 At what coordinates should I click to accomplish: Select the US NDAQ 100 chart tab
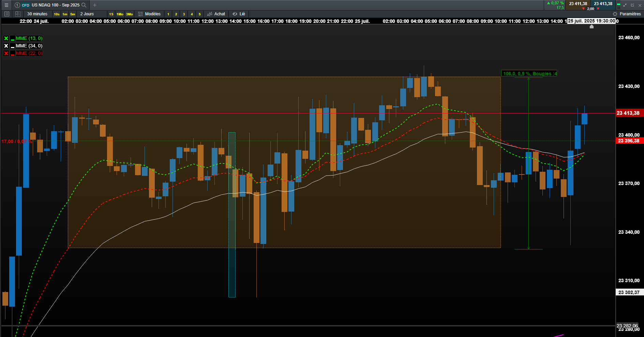pyautogui.click(x=50, y=5)
